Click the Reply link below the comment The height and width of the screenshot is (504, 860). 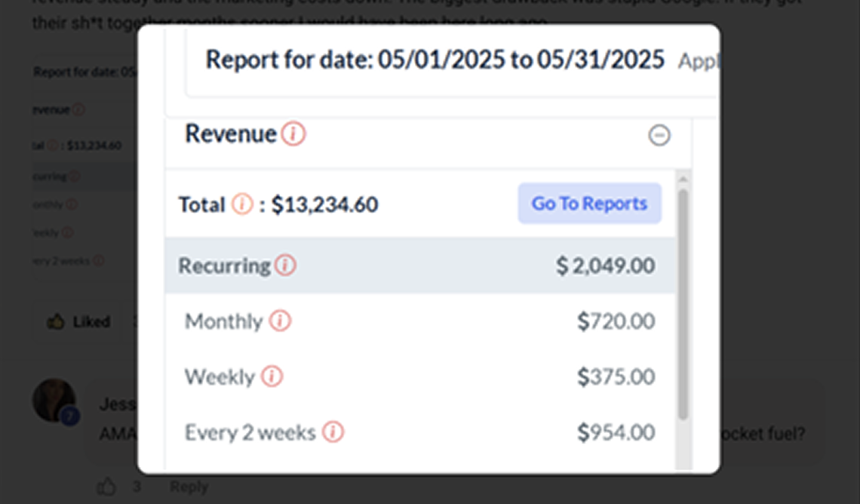pos(189,487)
